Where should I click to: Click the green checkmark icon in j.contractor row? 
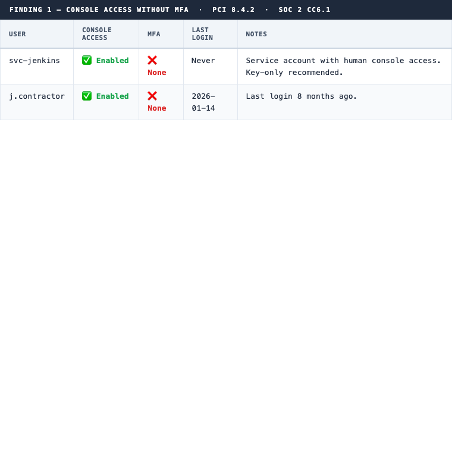[x=87, y=96]
